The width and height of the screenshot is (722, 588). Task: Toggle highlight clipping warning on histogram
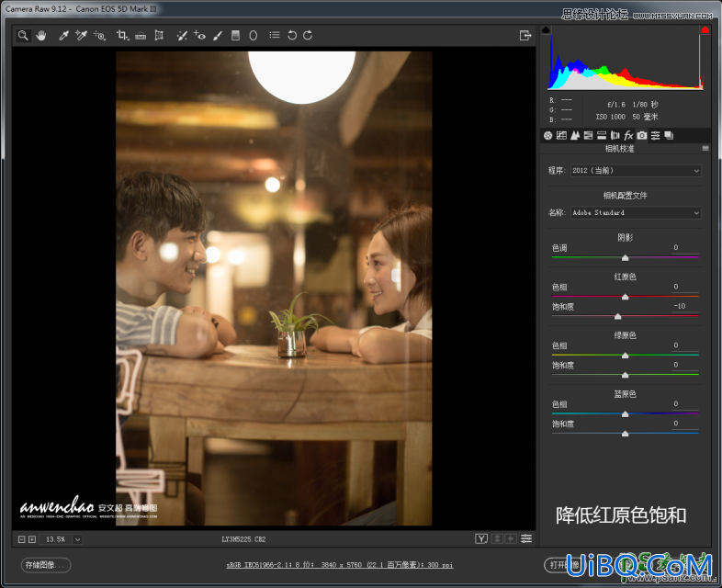point(705,30)
